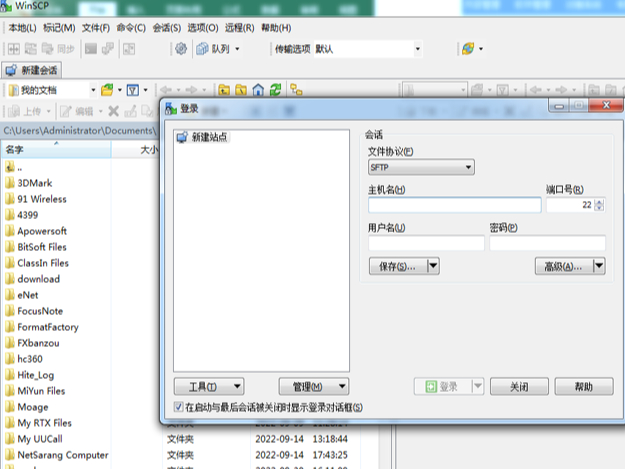Click the 帮助 help button in dialog

[x=584, y=387]
